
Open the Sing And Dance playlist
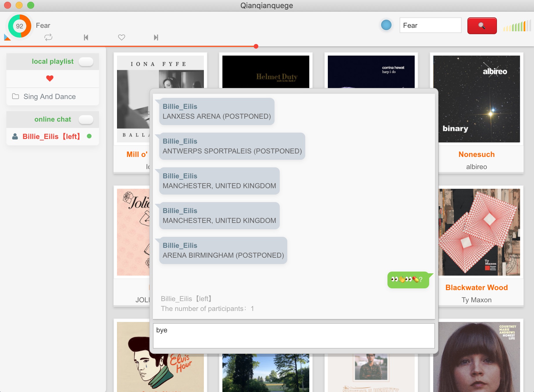pyautogui.click(x=53, y=97)
